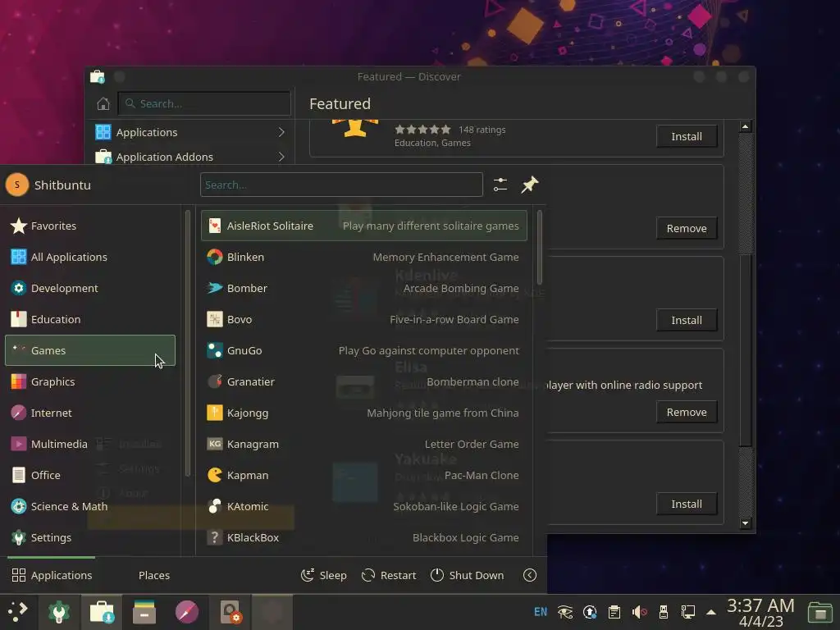
Task: Install Yakuake in Discover
Action: pos(687,504)
